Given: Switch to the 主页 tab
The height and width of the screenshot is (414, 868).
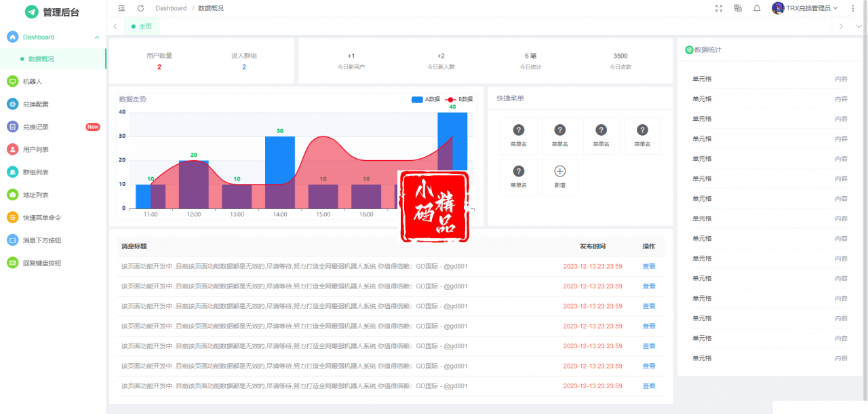Looking at the screenshot, I should (142, 26).
